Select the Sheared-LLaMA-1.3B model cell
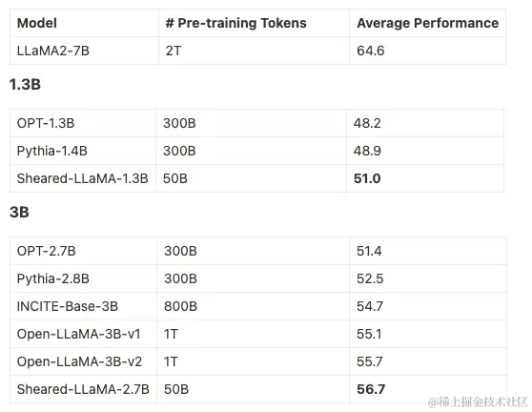The image size is (532, 412). click(82, 178)
